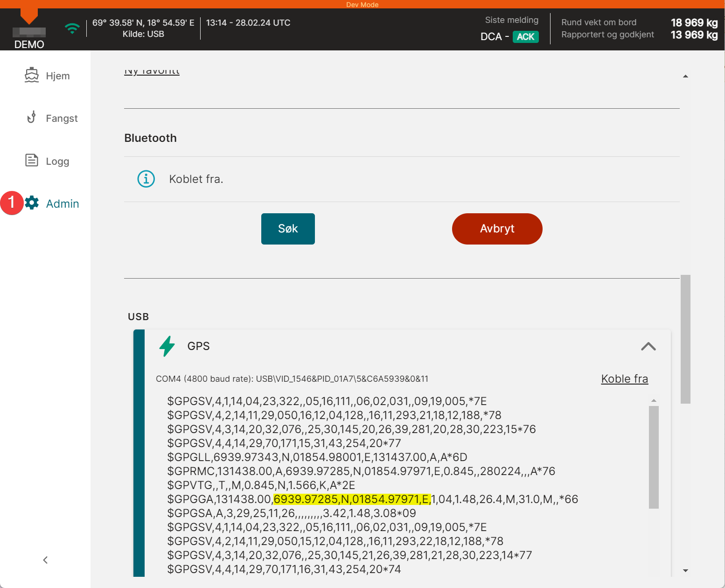The width and height of the screenshot is (725, 588).
Task: Collapse the sidebar with left chevron
Action: (x=45, y=560)
